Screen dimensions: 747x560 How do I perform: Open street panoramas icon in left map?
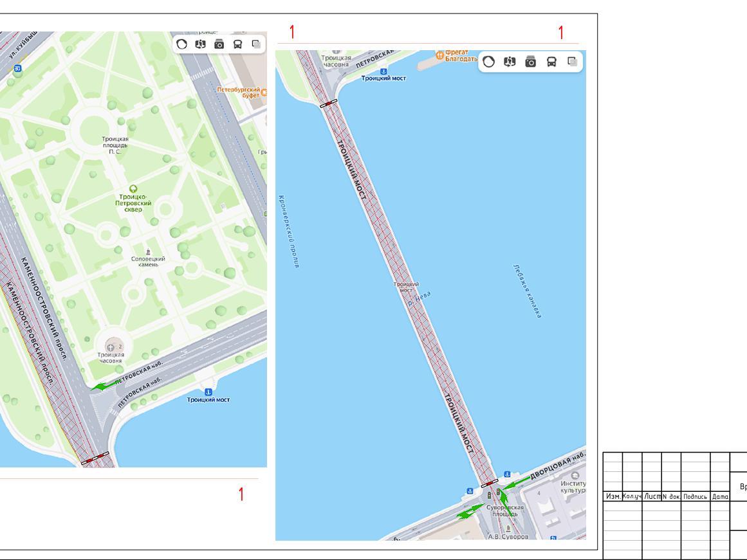coord(200,44)
